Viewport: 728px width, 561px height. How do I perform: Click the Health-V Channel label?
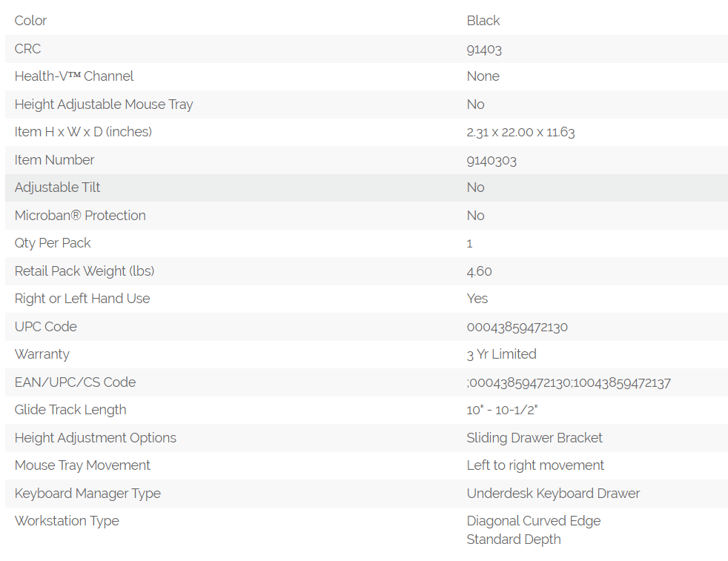74,76
